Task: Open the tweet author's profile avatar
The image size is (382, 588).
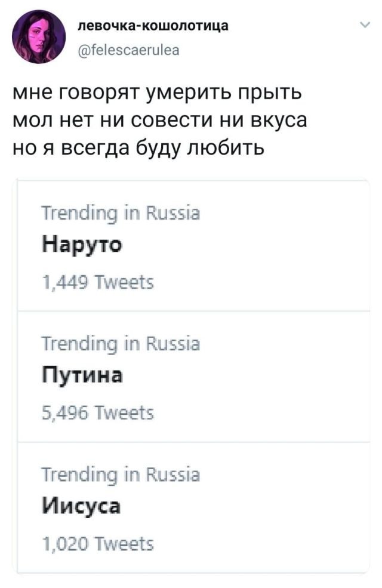Action: point(39,37)
